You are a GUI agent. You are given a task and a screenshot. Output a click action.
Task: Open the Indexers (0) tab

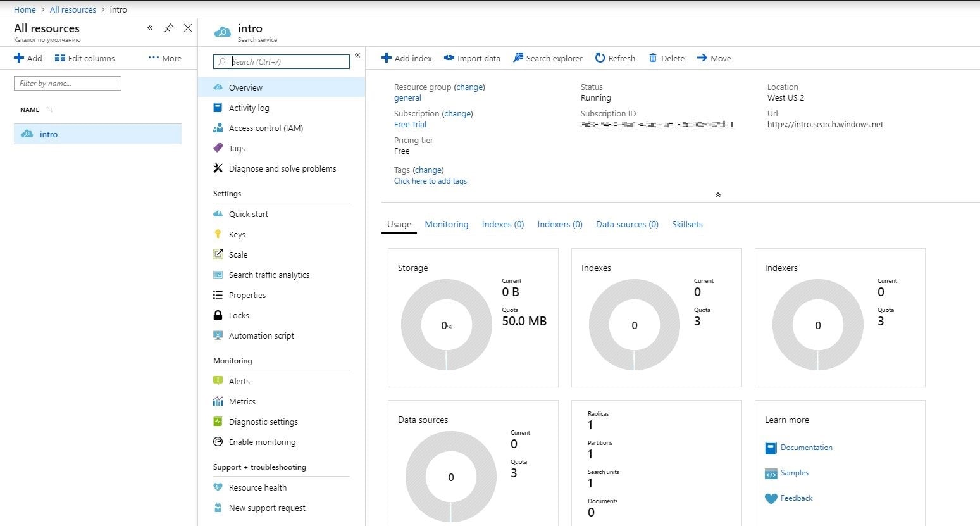pyautogui.click(x=560, y=224)
